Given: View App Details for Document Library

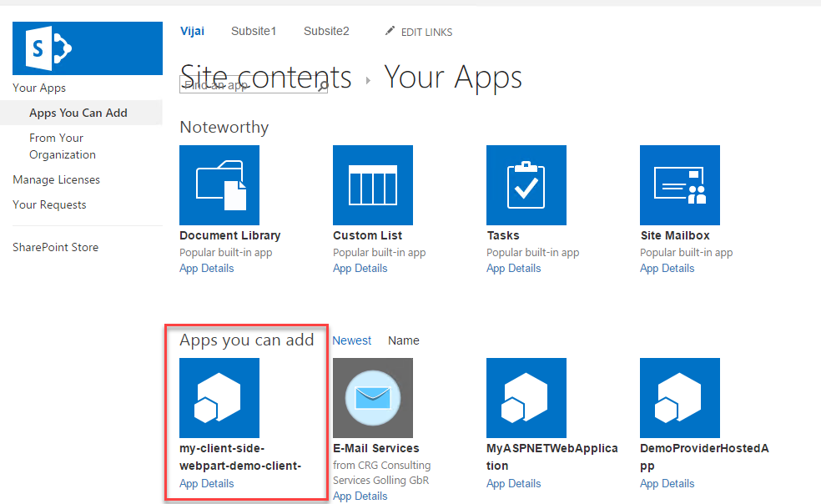Looking at the screenshot, I should click(x=207, y=269).
